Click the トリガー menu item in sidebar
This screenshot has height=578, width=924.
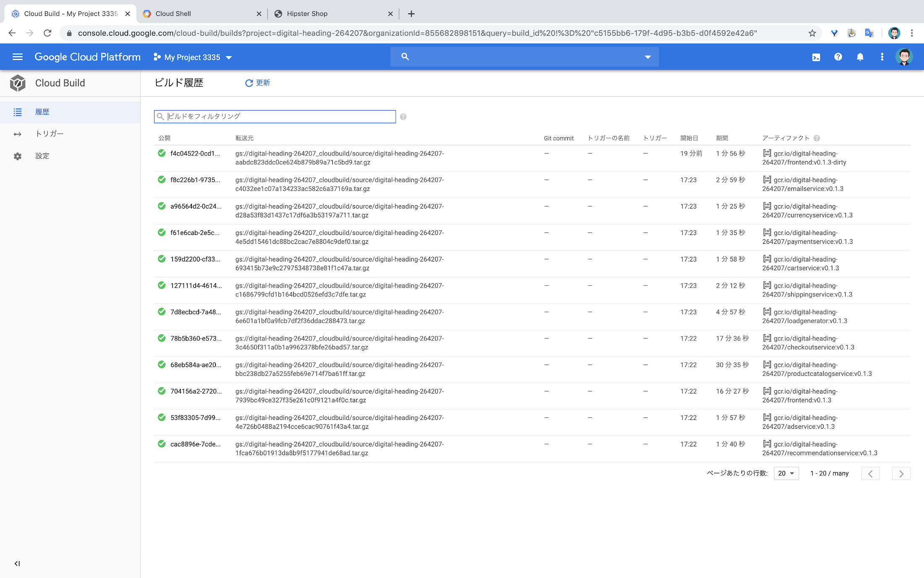tap(49, 133)
